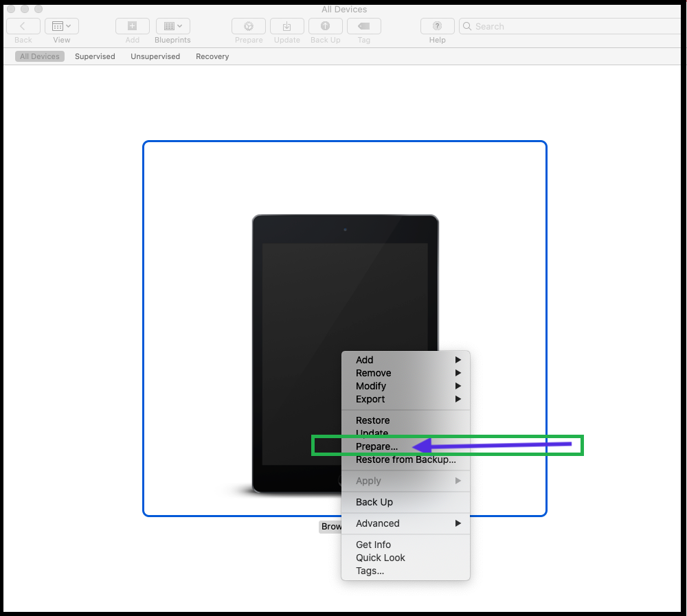Image resolution: width=687 pixels, height=616 pixels.
Task: Click the Back arrow in the toolbar
Action: point(23,26)
